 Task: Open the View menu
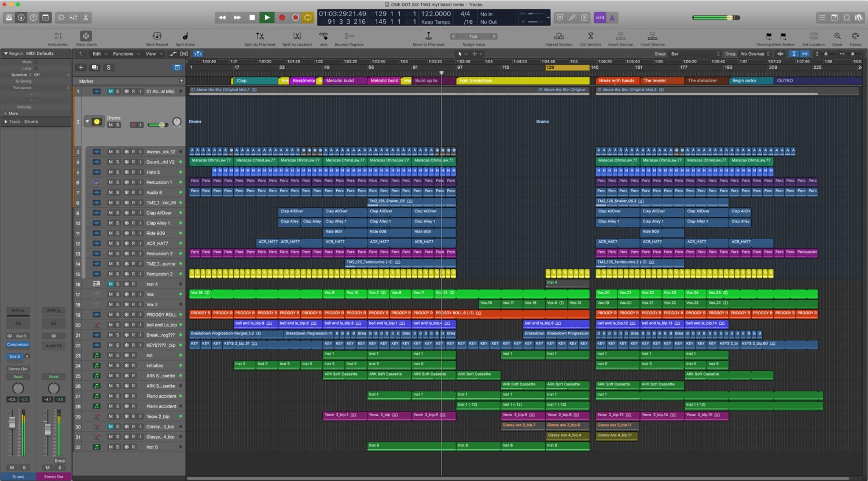coord(153,54)
